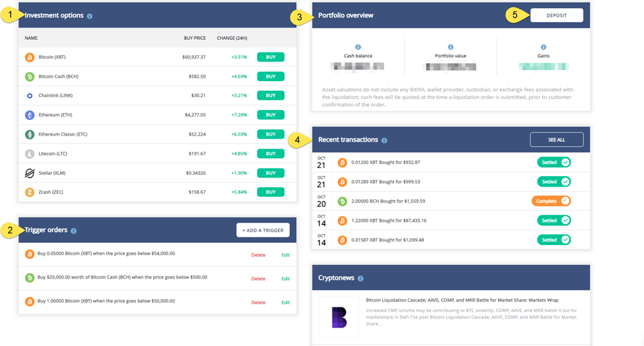Image resolution: width=644 pixels, height=346 pixels.
Task: Click coin icon of 2.00000 BCH transaction
Action: [x=342, y=201]
